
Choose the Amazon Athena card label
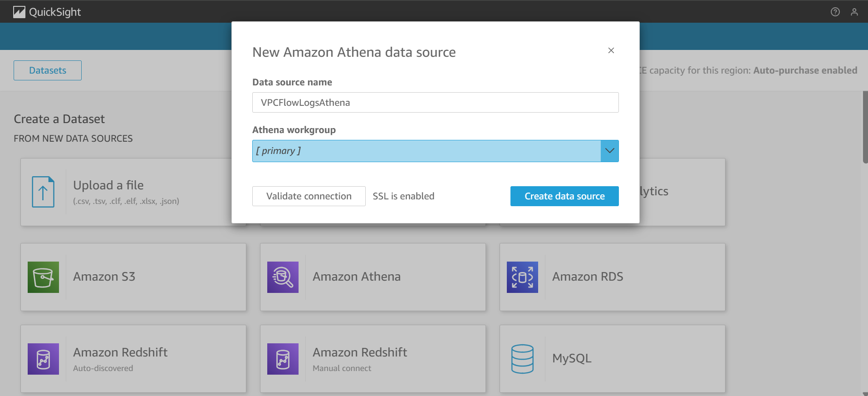pyautogui.click(x=357, y=277)
